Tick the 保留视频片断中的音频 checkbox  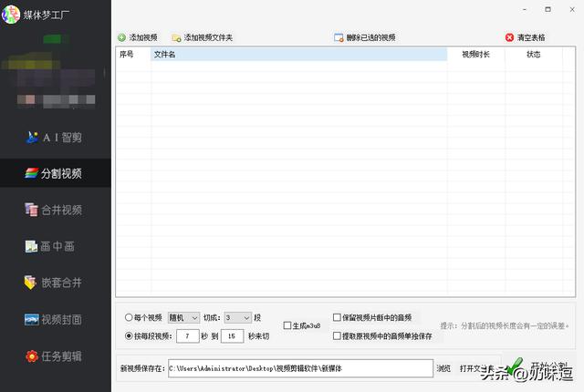[x=337, y=317]
